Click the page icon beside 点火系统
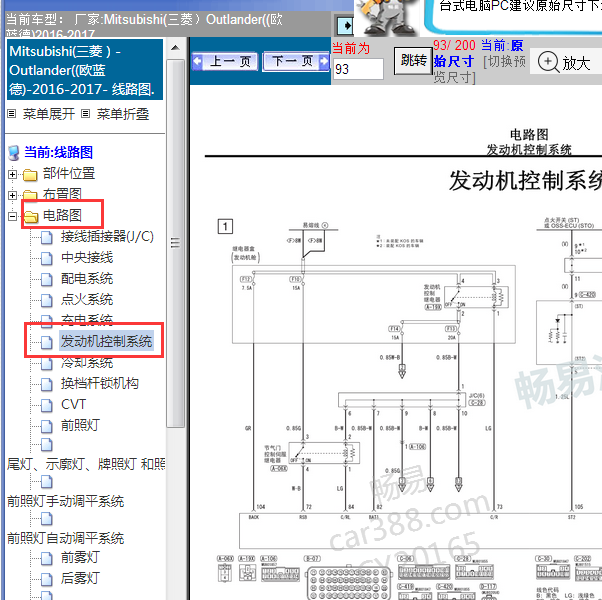 tap(46, 301)
